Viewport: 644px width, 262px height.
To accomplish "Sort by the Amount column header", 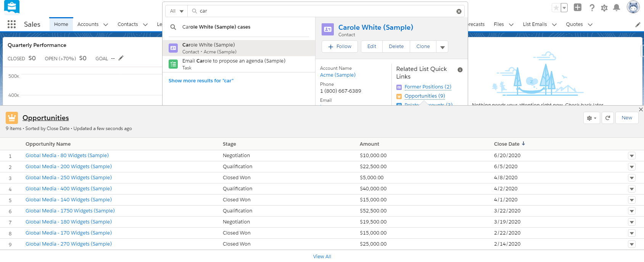I will pos(369,144).
